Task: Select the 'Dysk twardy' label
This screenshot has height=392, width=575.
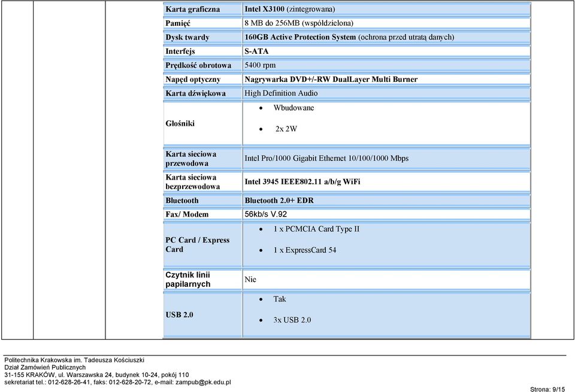Action: (x=187, y=37)
